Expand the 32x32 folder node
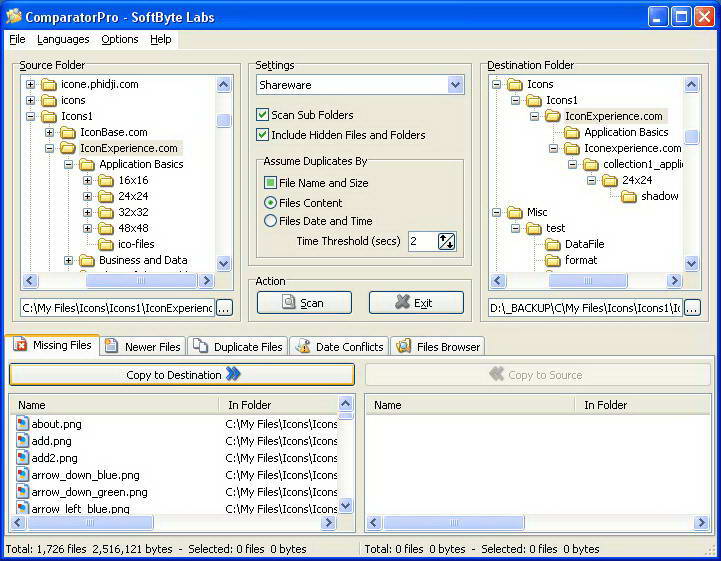 [87, 212]
